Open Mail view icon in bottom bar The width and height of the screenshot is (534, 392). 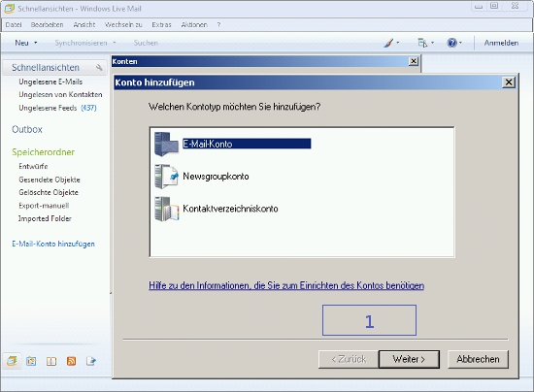12,361
